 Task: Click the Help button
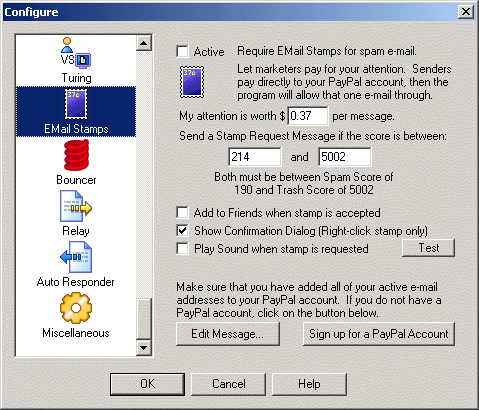pyautogui.click(x=309, y=384)
